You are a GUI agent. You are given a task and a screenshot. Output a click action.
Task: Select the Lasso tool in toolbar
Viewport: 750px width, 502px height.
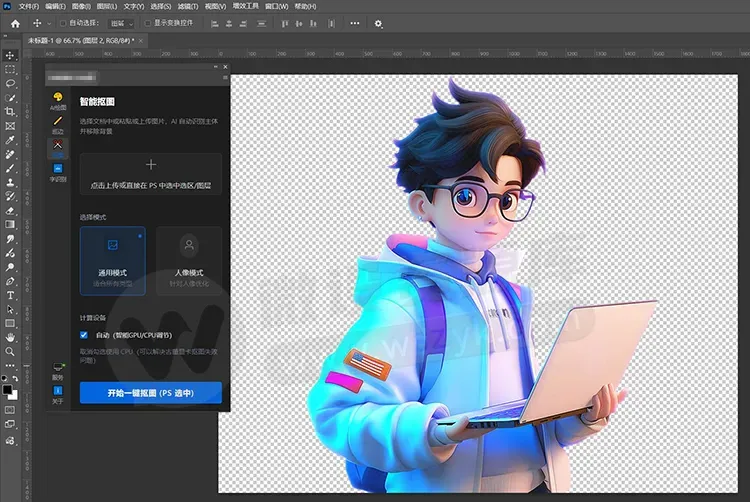coord(10,84)
